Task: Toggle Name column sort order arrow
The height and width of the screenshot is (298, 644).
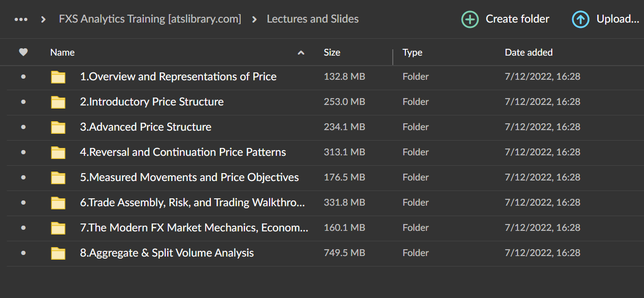Action: coord(301,52)
